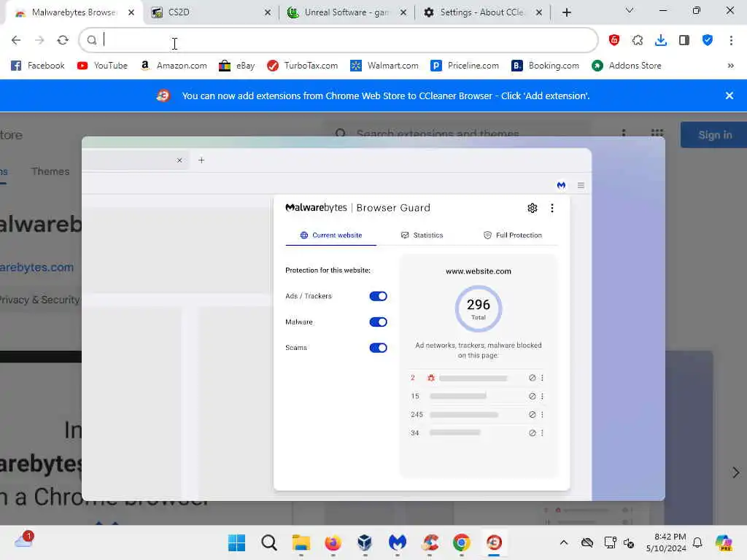
Task: Expand the hidden bookmarks chevron
Action: [730, 66]
